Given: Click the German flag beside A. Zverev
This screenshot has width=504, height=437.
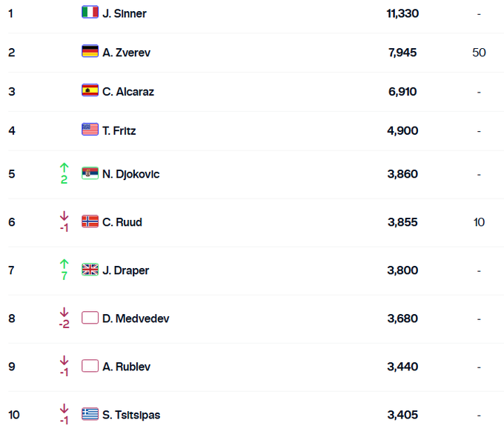Looking at the screenshot, I should coord(90,52).
